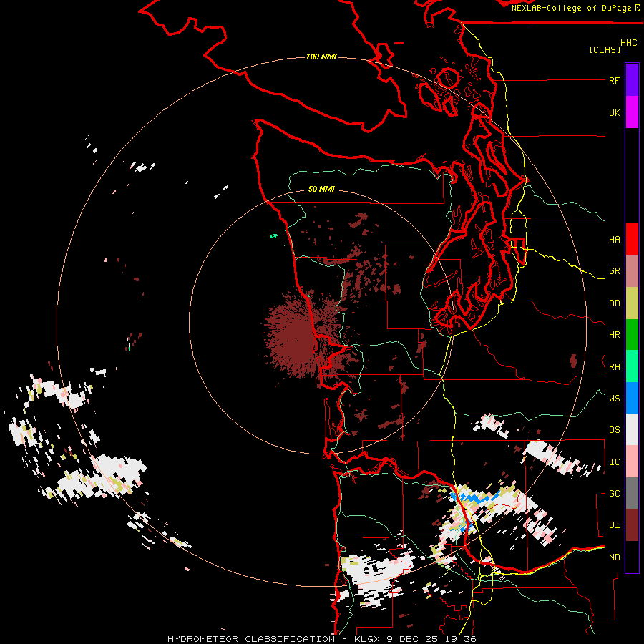The width and height of the screenshot is (644, 644).
Task: Click the HA red legend swatch
Action: pos(632,239)
